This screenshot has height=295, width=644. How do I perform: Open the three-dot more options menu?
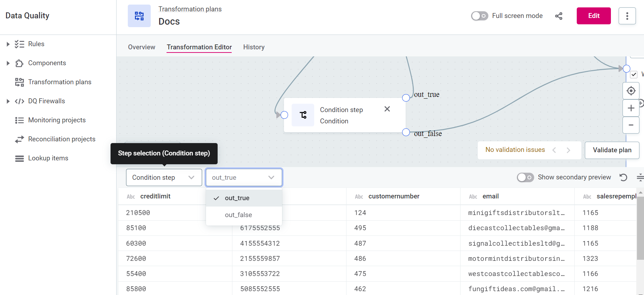coord(627,16)
